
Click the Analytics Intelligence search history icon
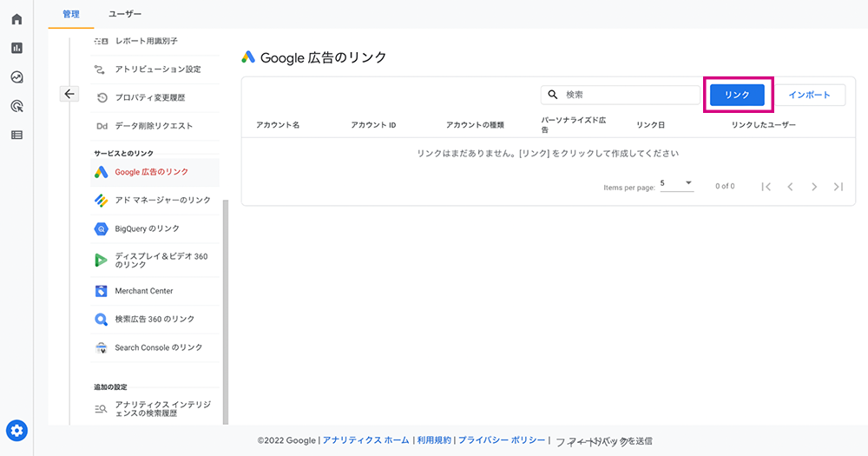[101, 409]
